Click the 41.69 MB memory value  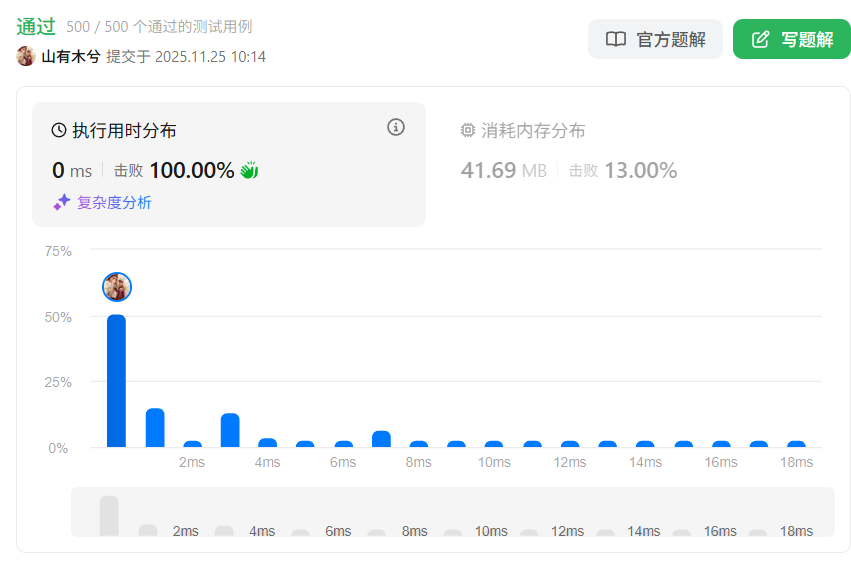pyautogui.click(x=504, y=170)
